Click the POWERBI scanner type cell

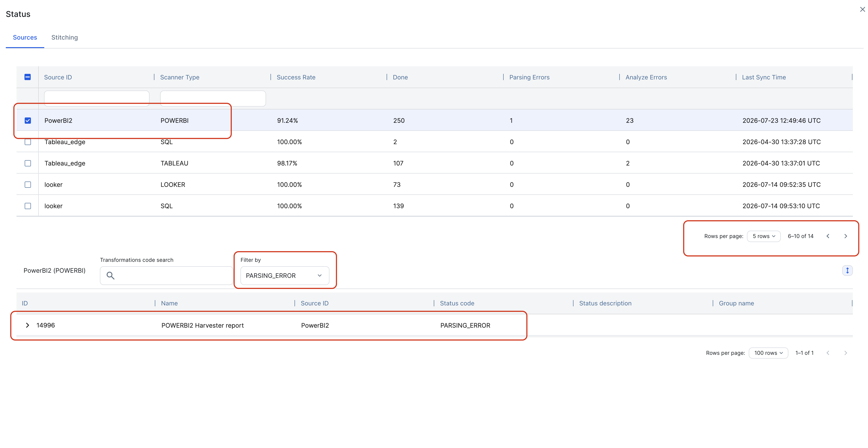click(x=175, y=121)
